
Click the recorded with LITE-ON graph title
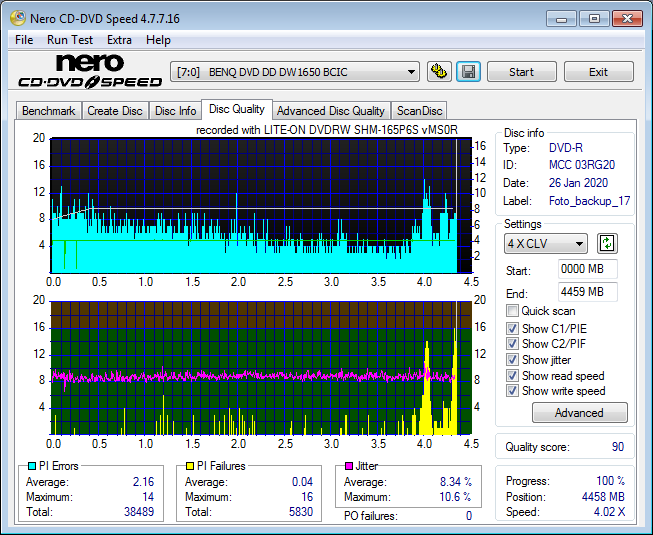[327, 130]
